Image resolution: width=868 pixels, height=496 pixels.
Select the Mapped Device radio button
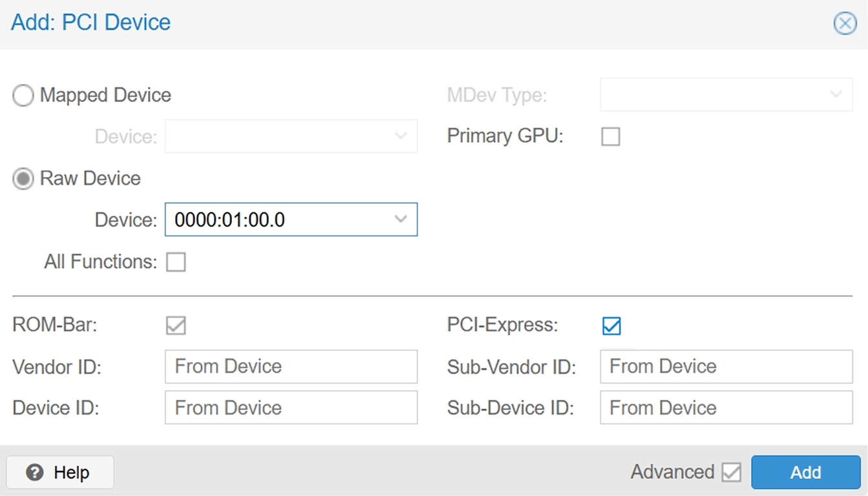(23, 96)
